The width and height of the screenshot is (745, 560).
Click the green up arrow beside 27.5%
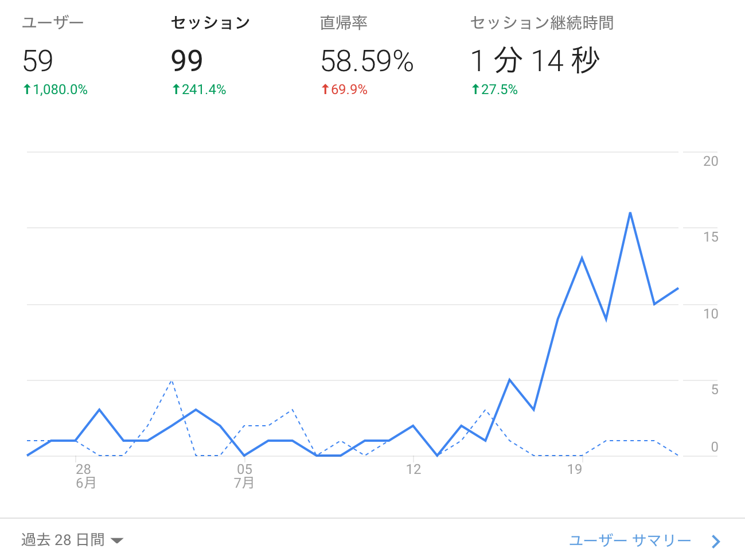[475, 90]
